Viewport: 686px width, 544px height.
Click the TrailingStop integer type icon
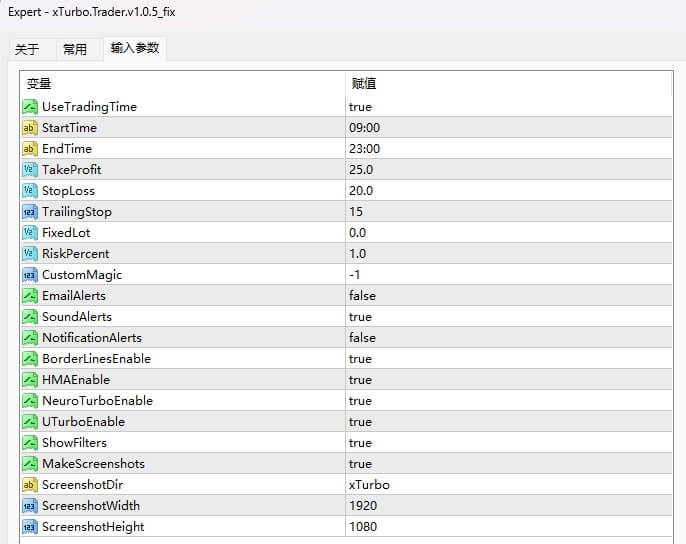point(30,212)
